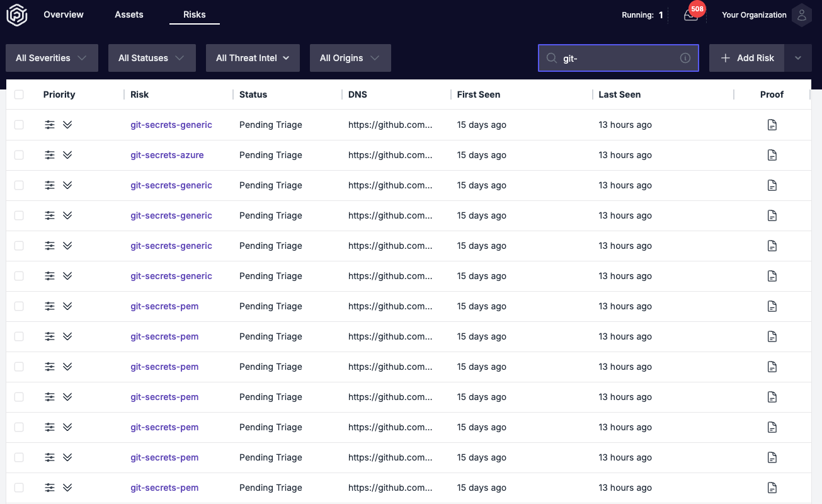
Task: Open the user avatar menu
Action: [801, 15]
